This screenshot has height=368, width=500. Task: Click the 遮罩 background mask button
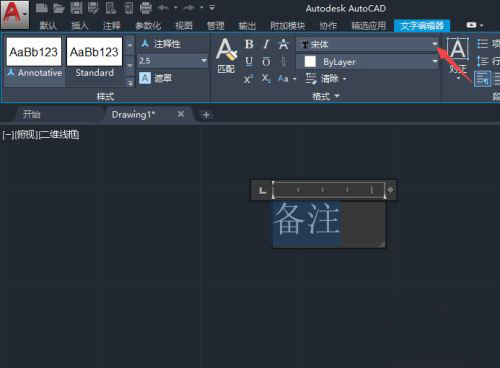(x=155, y=78)
